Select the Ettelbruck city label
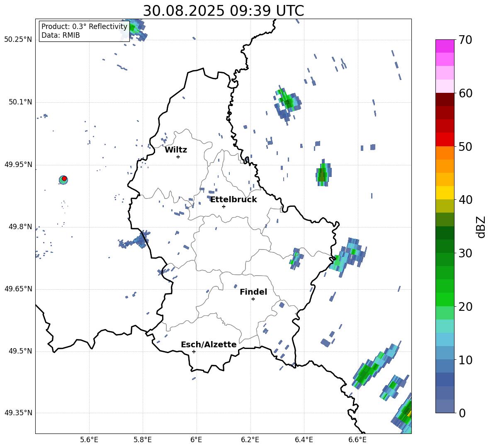Screen dimensions: 491x448 tap(233, 200)
